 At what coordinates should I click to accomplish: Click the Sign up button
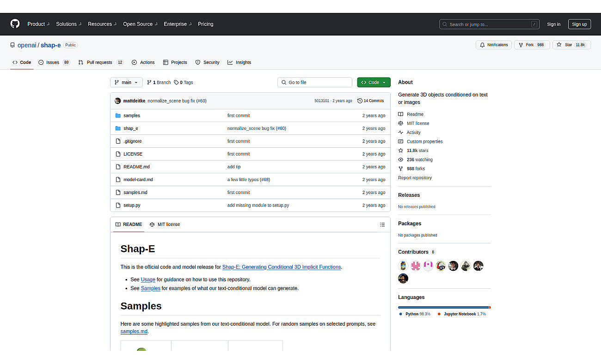tap(579, 24)
